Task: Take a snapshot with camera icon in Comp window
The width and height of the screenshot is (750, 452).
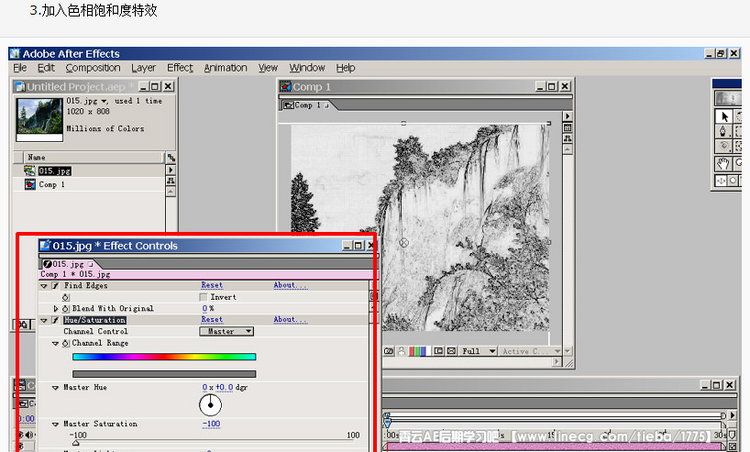Action: tap(388, 352)
